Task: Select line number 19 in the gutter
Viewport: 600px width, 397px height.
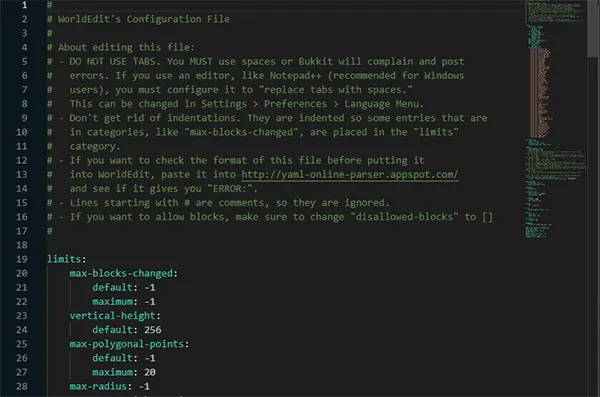Action: 22,259
